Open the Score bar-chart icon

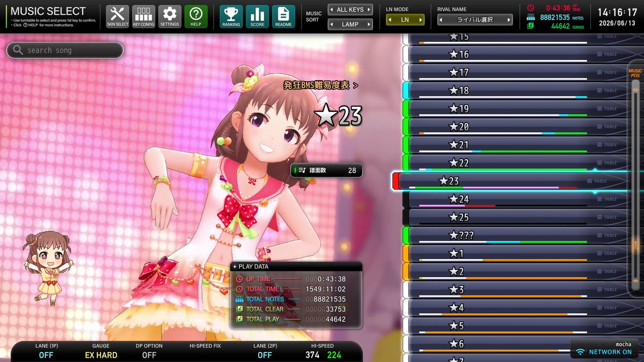[x=257, y=17]
